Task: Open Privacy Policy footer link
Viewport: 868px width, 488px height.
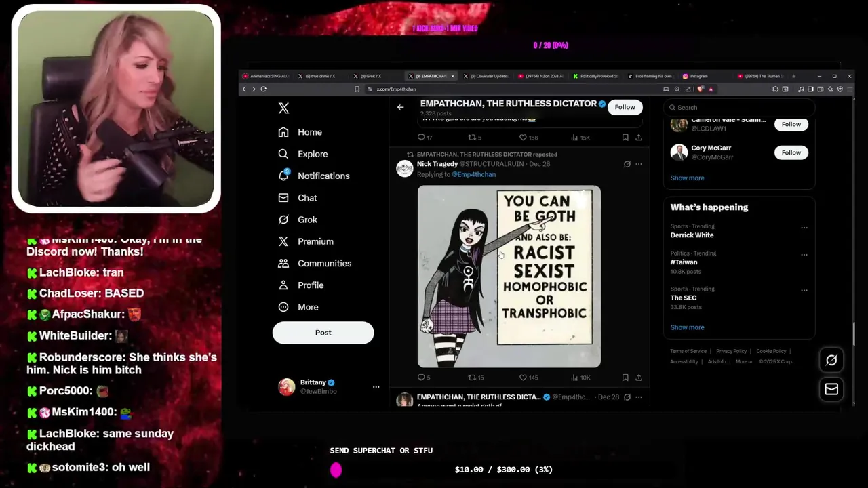Action: click(731, 351)
